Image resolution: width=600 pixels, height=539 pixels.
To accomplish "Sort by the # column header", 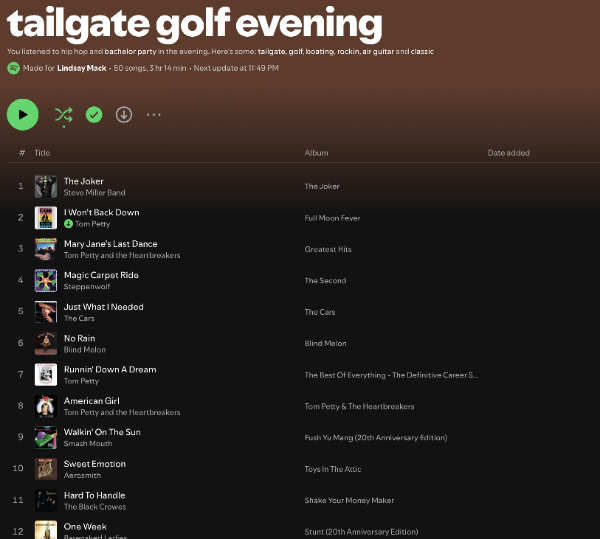I will 22,153.
